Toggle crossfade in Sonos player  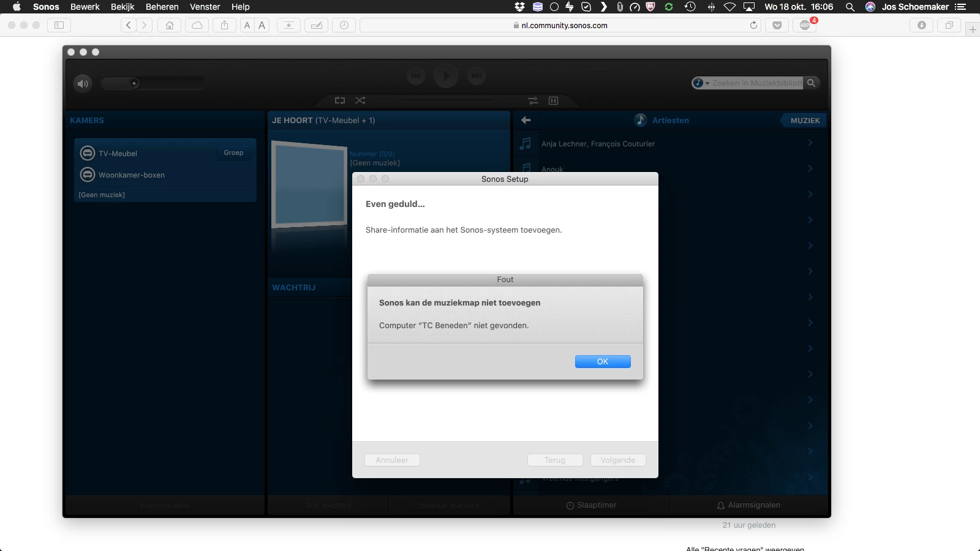(x=533, y=100)
